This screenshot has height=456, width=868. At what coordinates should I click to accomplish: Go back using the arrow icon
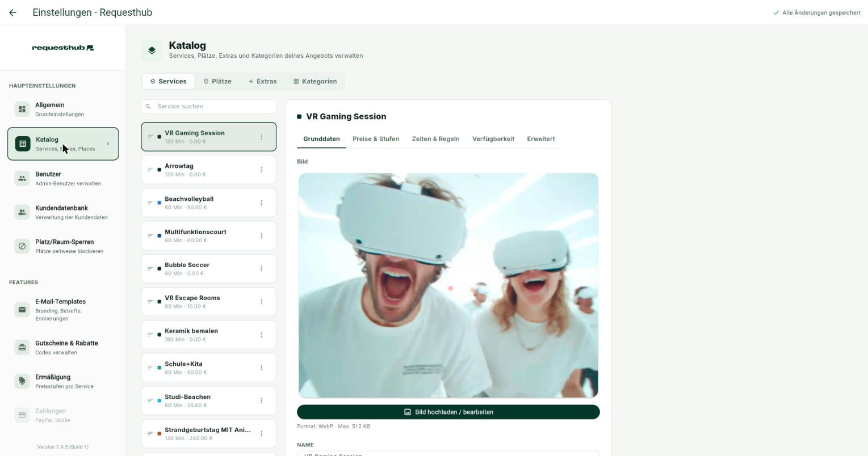point(12,12)
